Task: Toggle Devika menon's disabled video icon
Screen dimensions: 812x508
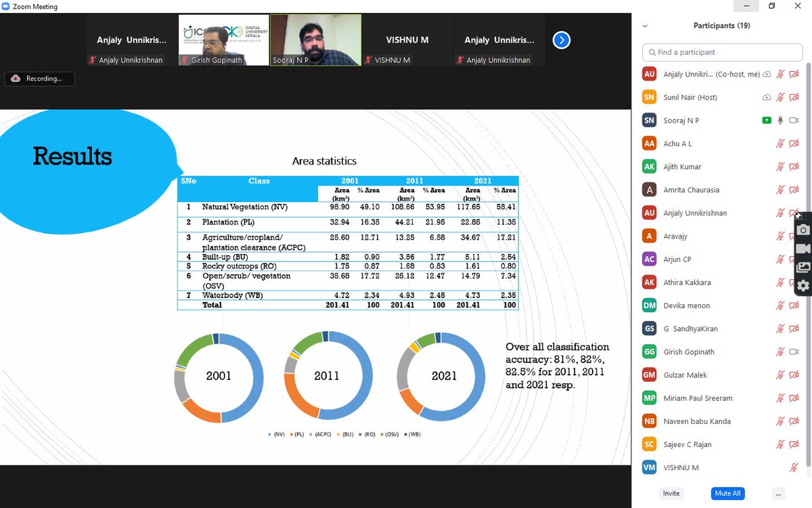Action: [x=794, y=305]
